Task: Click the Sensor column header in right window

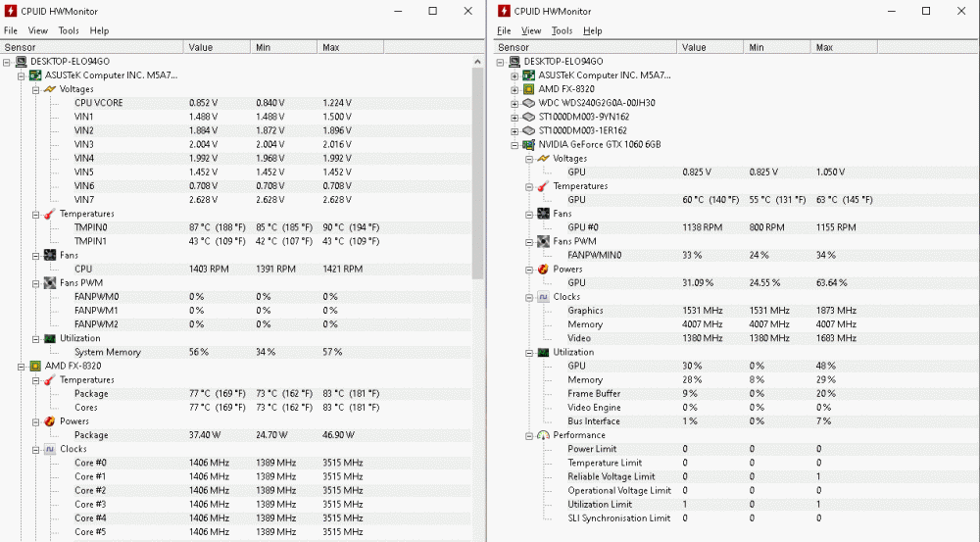Action: click(514, 47)
